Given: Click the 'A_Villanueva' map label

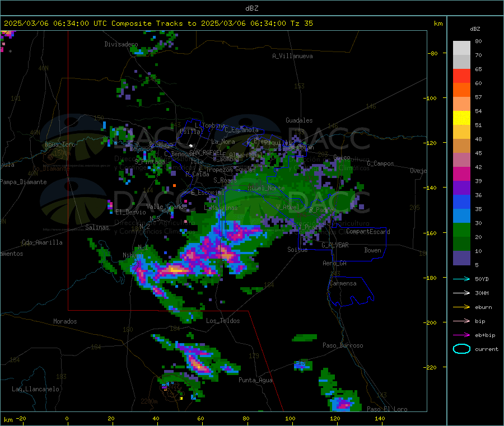Looking at the screenshot, I should (292, 56).
